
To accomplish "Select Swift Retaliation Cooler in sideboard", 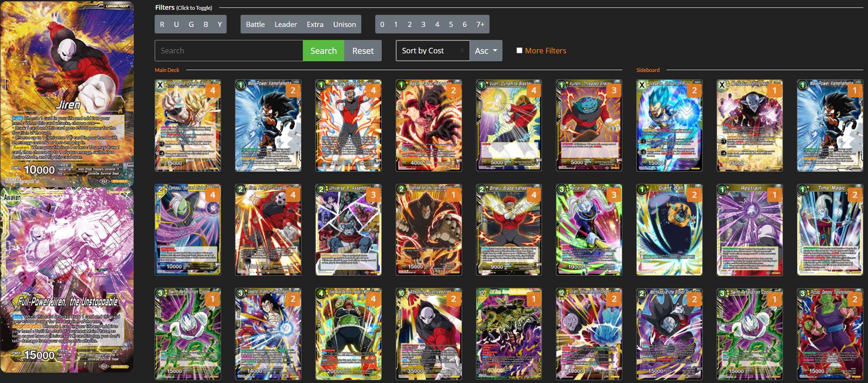I will 750,334.
